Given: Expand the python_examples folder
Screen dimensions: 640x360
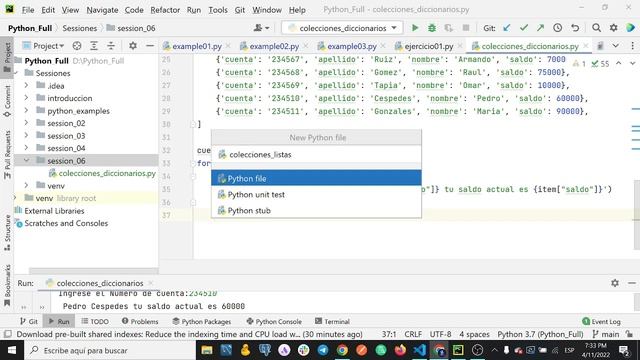Looking at the screenshot, I should [27, 110].
